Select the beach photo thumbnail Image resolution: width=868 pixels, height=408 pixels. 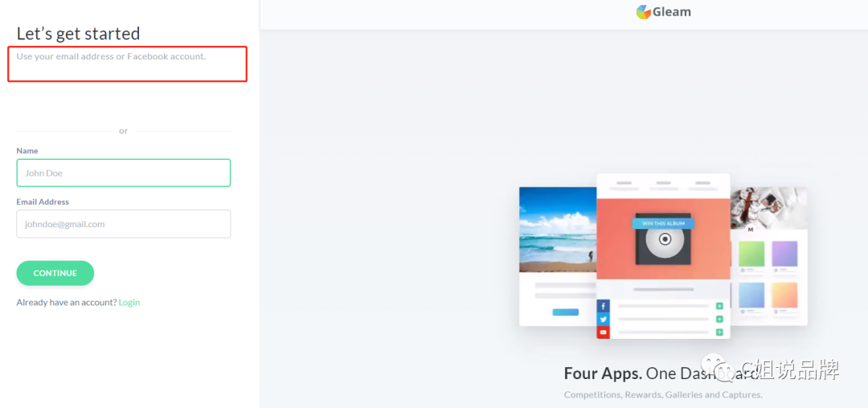click(x=558, y=230)
